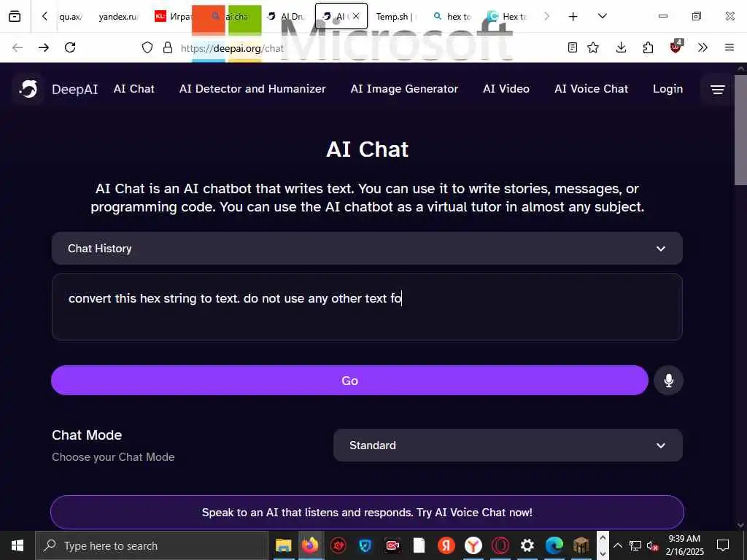Screen dimensions: 747x560
Task: Open the network tray icon
Action: click(635, 545)
